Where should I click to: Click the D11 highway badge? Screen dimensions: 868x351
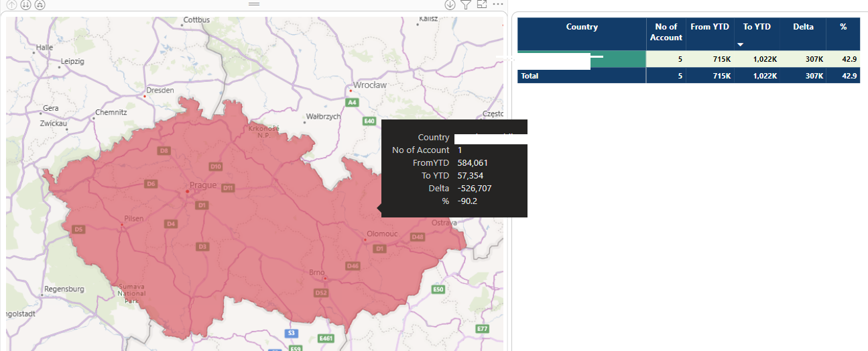click(x=228, y=188)
